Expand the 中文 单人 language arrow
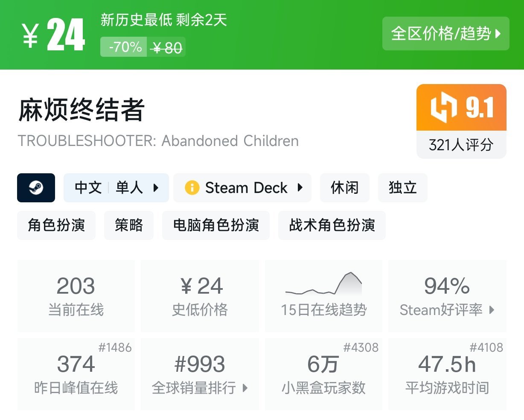The width and height of the screenshot is (524, 420). click(x=156, y=188)
